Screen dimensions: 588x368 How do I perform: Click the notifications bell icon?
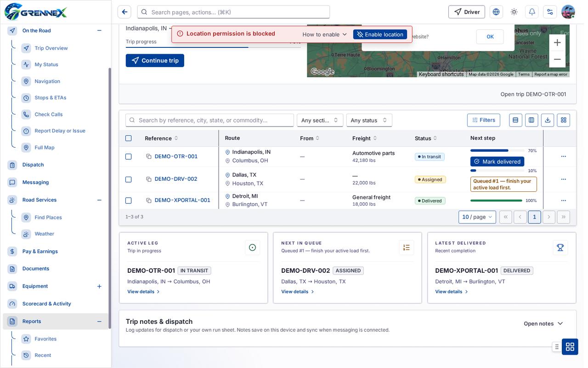pos(532,12)
